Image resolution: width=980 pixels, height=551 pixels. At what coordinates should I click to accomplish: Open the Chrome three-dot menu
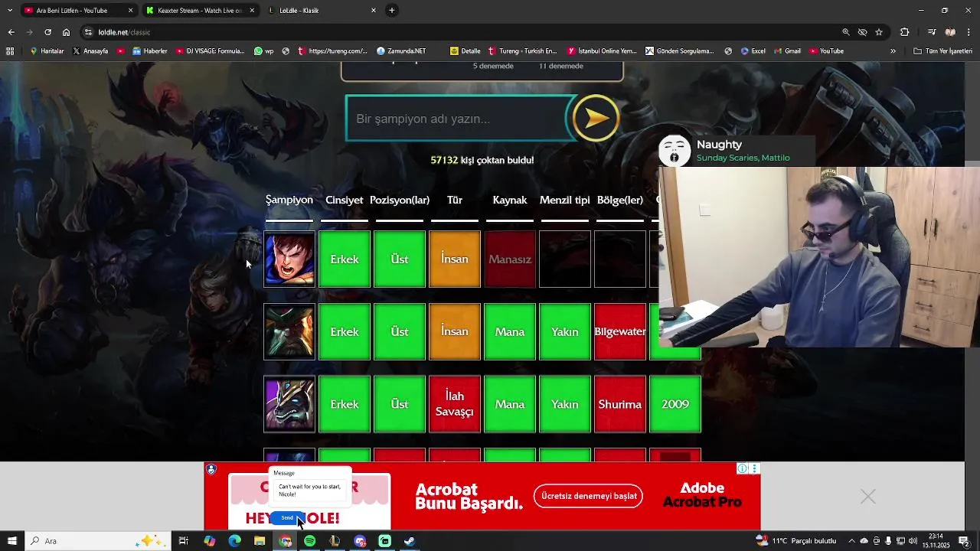pos(969,32)
